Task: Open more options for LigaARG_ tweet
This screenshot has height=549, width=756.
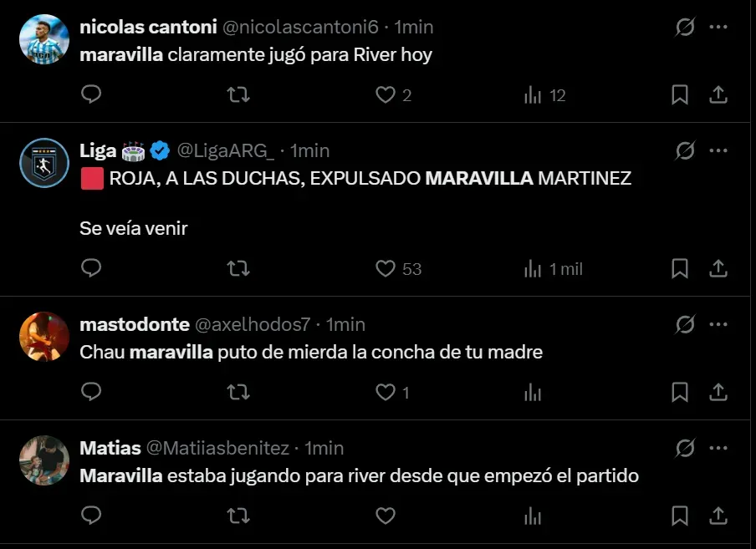Action: point(718,150)
